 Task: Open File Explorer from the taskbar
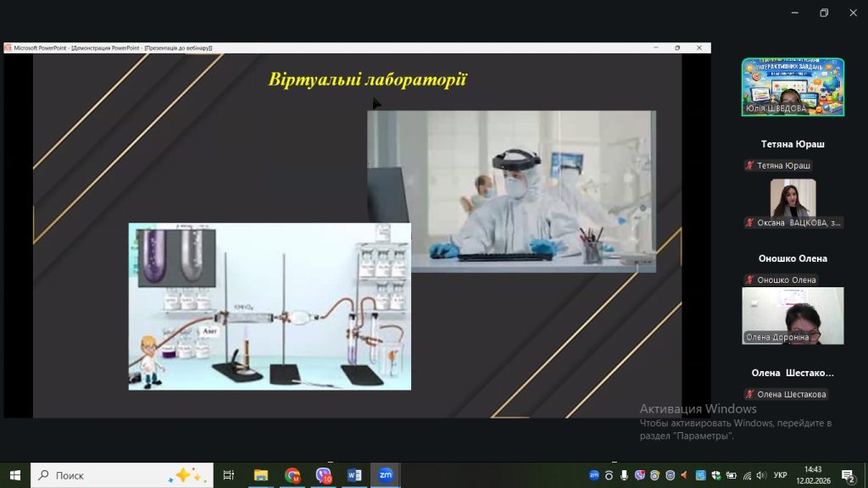pos(261,475)
